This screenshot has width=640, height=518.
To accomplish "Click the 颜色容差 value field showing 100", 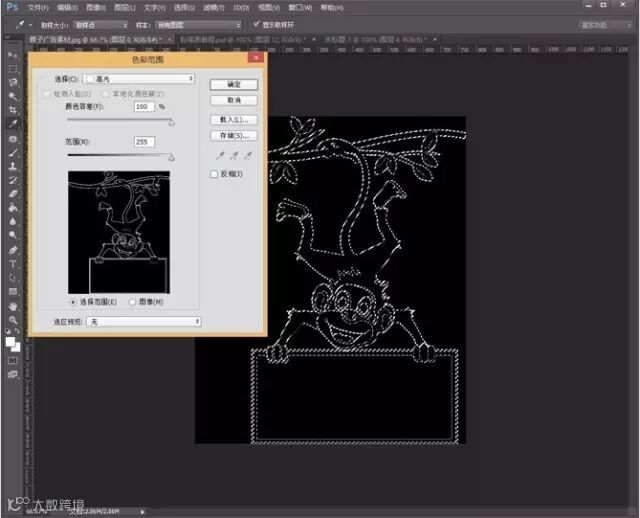I will 144,107.
